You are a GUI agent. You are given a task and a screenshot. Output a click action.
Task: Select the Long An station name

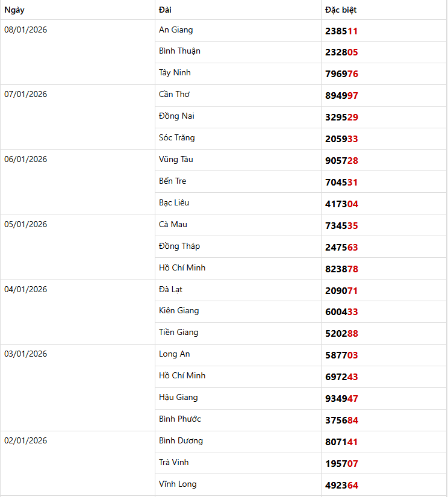point(174,354)
